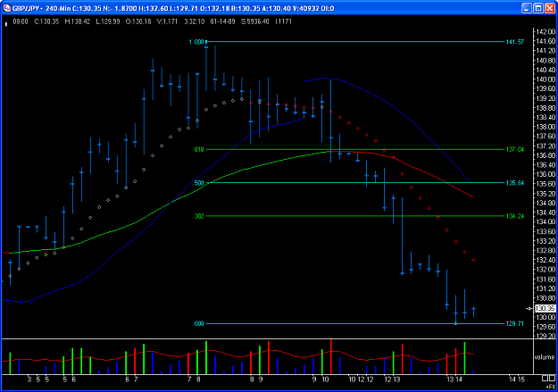The width and height of the screenshot is (558, 392).
Task: Click the 141.57 retracement price label
Action: click(514, 42)
